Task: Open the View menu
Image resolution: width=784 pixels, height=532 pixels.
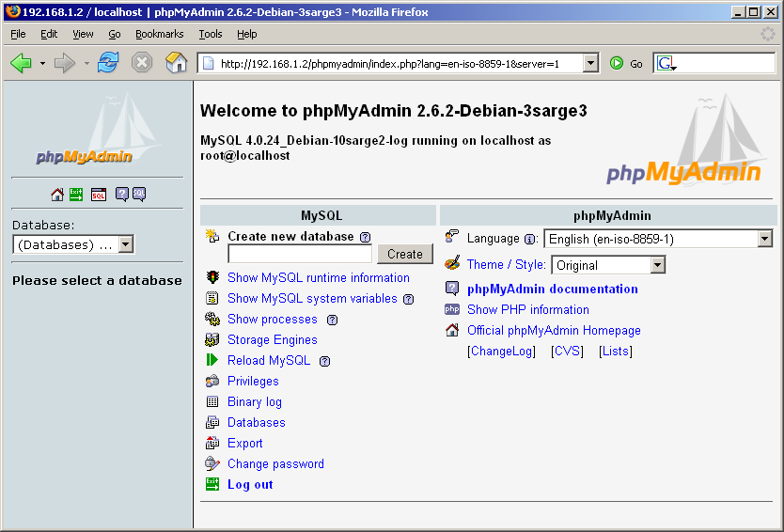Action: [x=83, y=34]
